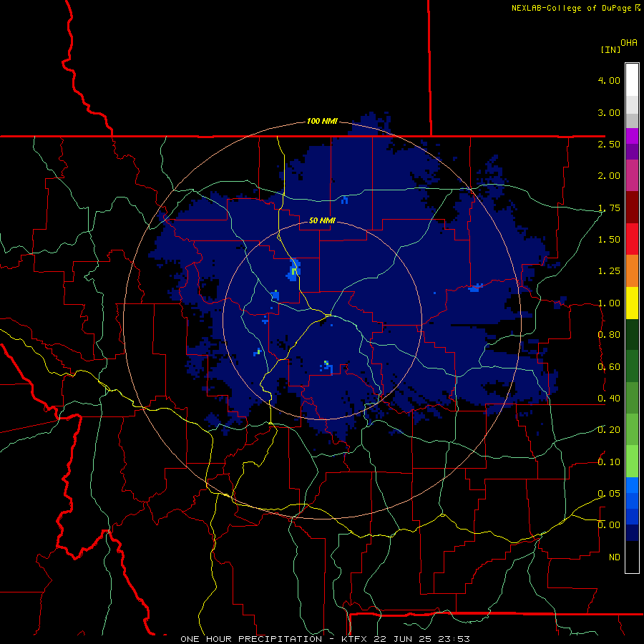Click the 50 NMI range ring label
This screenshot has width=644, height=644.
click(322, 220)
